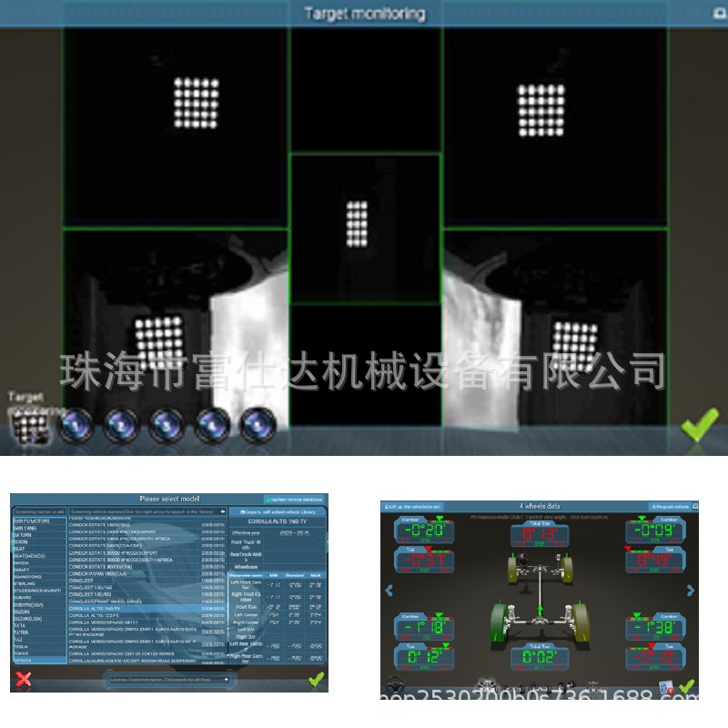This screenshot has width=728, height=728.
Task: Select COROLLA ALTIS 1ND-TV model row
Action: [147, 608]
